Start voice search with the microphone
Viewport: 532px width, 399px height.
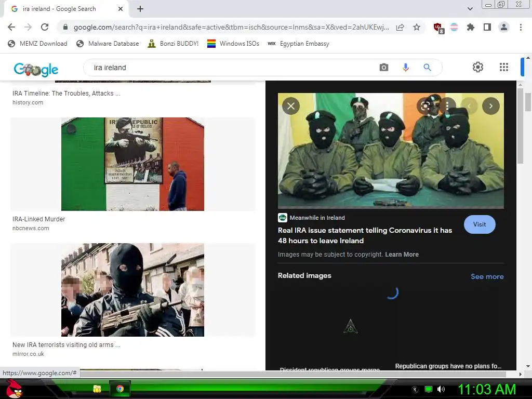pos(405,68)
